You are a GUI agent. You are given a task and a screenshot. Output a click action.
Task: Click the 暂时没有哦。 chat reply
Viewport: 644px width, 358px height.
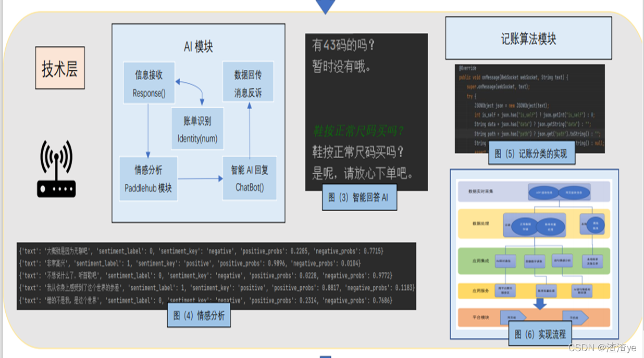(342, 67)
